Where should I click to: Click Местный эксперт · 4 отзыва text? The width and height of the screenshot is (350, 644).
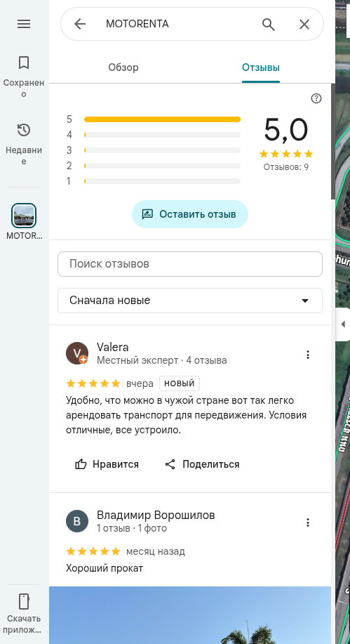[161, 360]
